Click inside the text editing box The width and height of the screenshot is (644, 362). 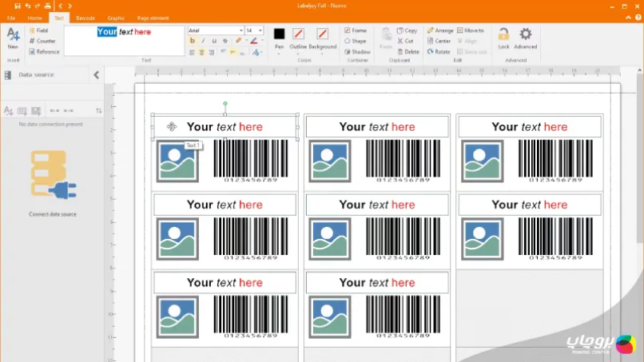point(124,41)
